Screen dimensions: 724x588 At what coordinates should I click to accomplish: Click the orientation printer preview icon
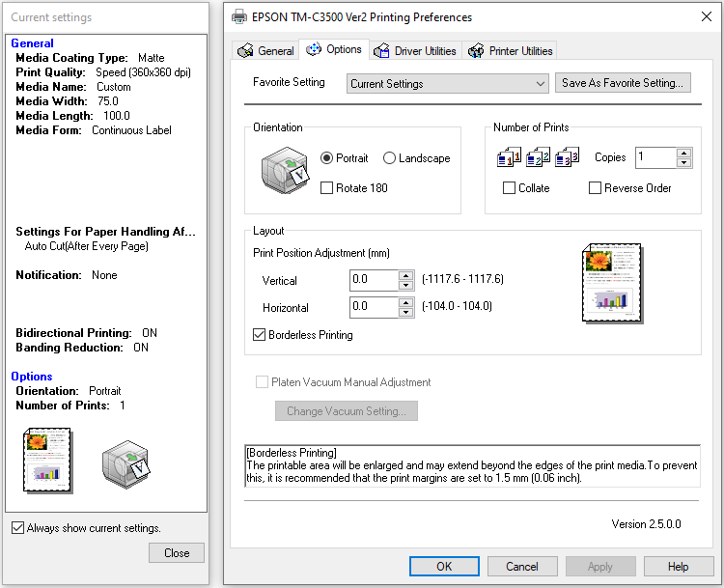click(285, 170)
